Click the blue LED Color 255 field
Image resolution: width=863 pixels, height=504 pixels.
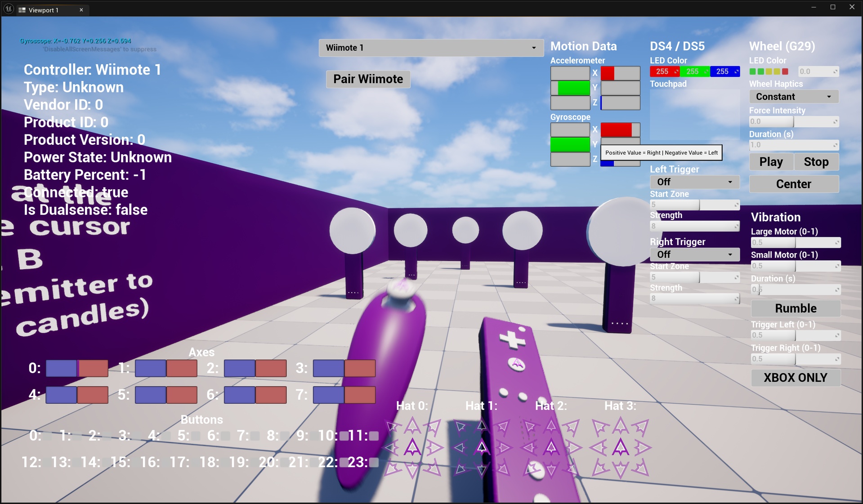(x=725, y=71)
